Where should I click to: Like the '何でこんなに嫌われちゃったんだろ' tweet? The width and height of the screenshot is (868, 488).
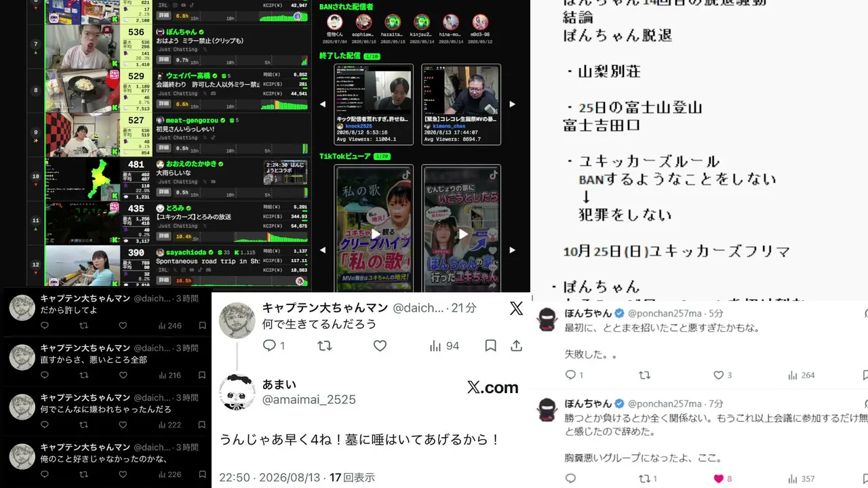pyautogui.click(x=123, y=425)
